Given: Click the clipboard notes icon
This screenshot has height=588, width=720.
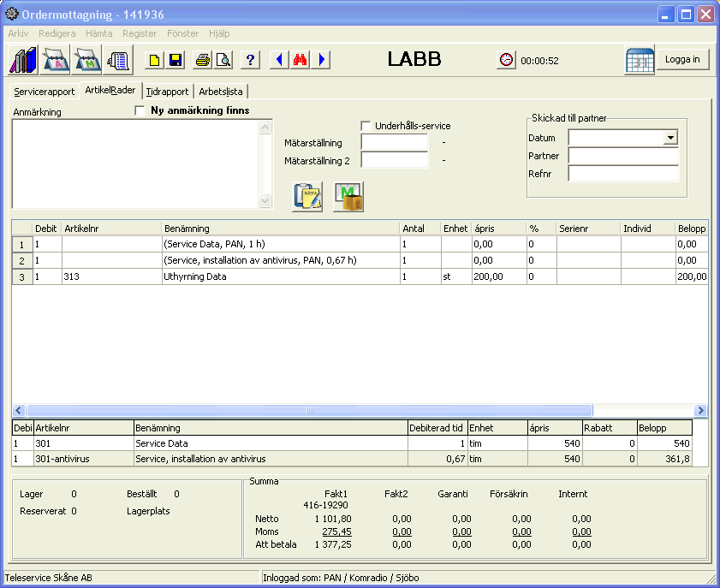Looking at the screenshot, I should [x=307, y=197].
